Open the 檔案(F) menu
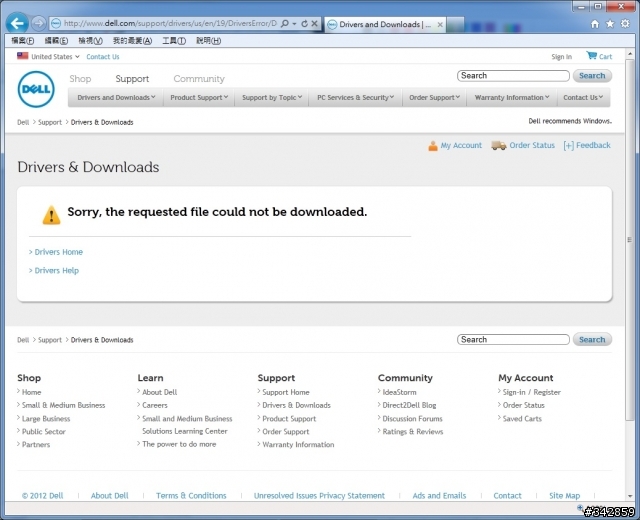Screen dimensions: 640x520 (x=22, y=40)
